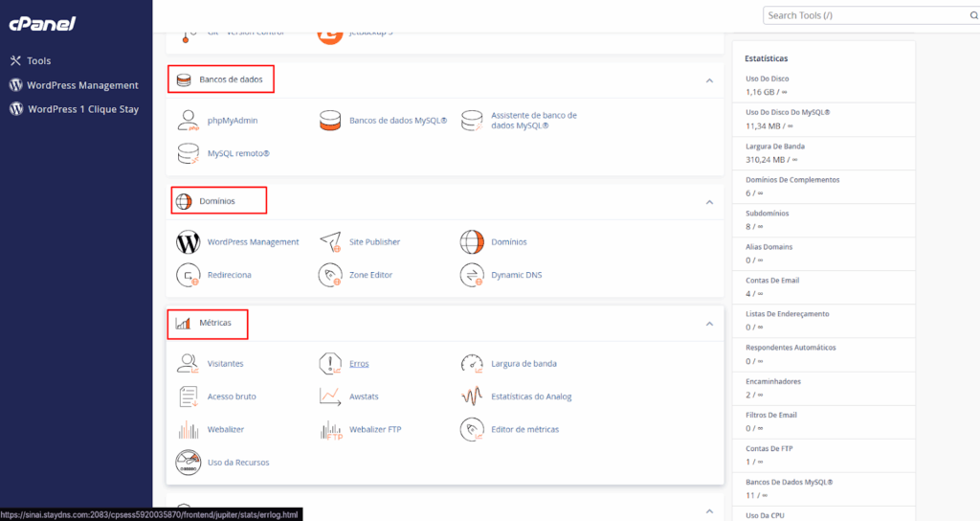
Task: Collapse the Domínios section chevron
Action: point(709,202)
